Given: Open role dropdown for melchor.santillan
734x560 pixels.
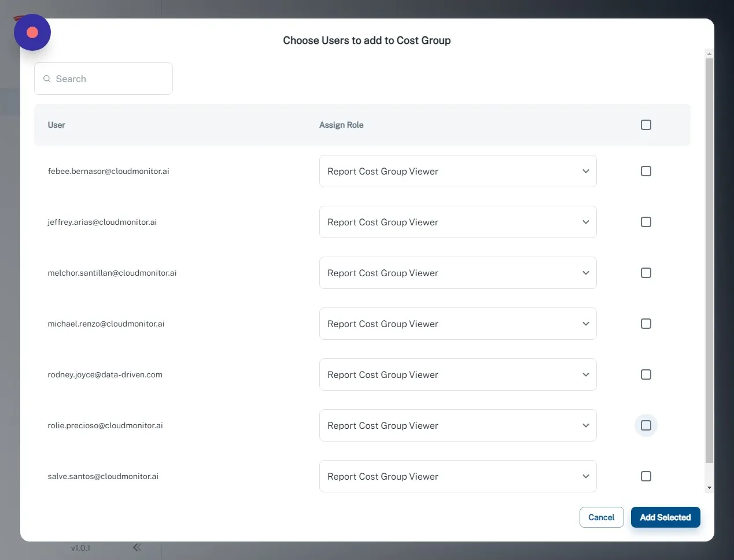Looking at the screenshot, I should coord(458,273).
